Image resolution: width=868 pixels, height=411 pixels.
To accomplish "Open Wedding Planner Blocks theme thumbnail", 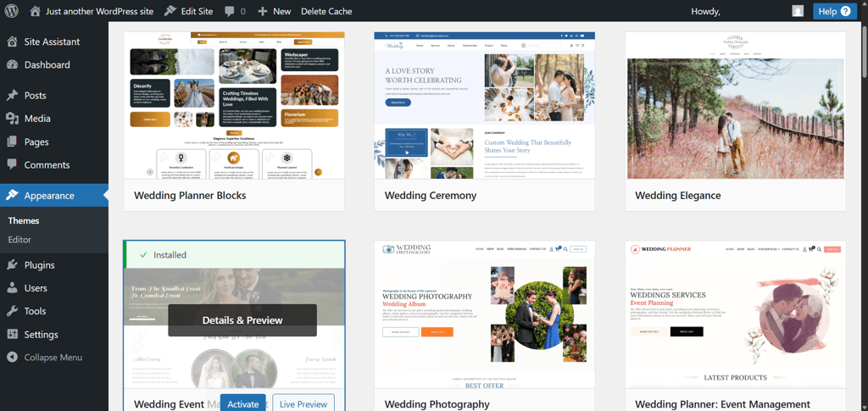I will coord(234,105).
